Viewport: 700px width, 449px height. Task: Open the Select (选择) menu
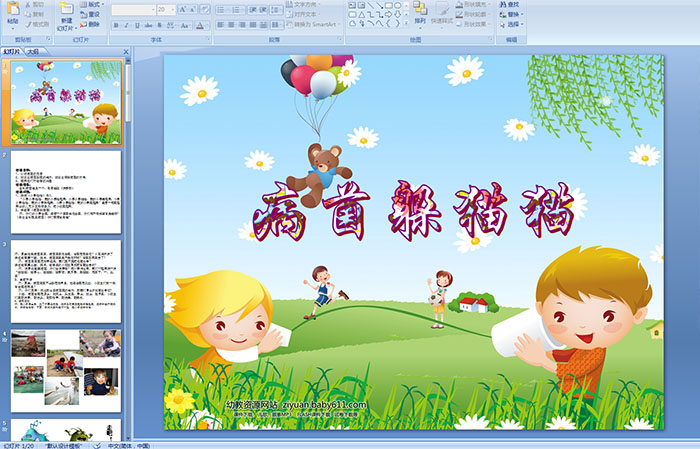pyautogui.click(x=512, y=24)
